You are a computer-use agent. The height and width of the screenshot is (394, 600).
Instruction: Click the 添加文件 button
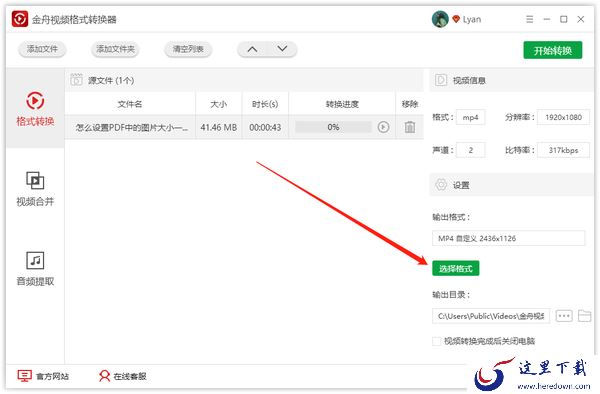(x=42, y=49)
